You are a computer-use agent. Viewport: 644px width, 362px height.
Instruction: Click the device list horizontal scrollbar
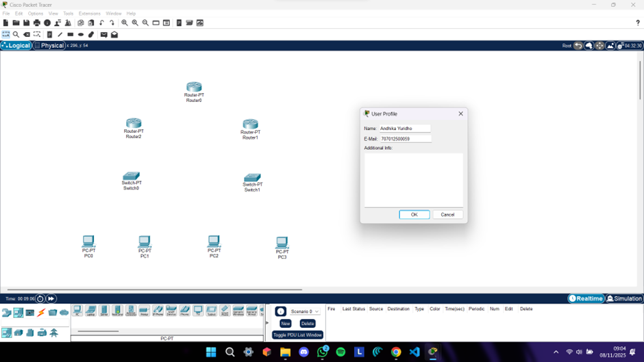coord(98,331)
